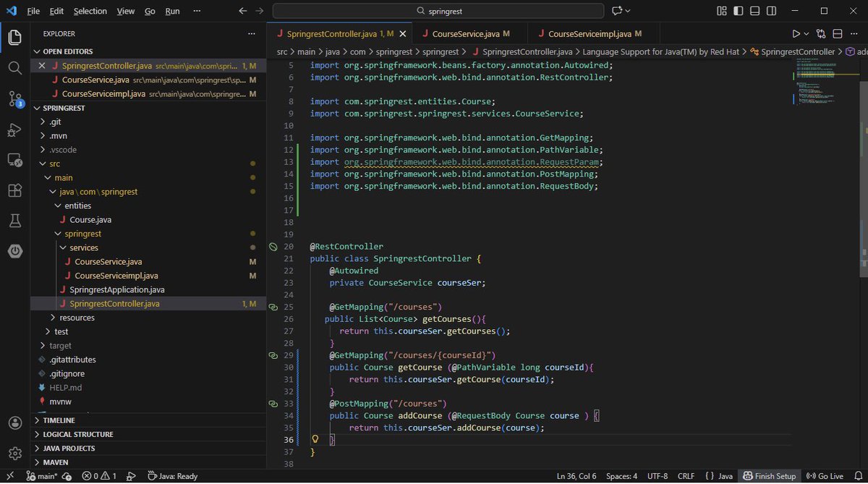Viewport: 868px width, 484px height.
Task: Open the notifications bell in status bar
Action: [857, 476]
